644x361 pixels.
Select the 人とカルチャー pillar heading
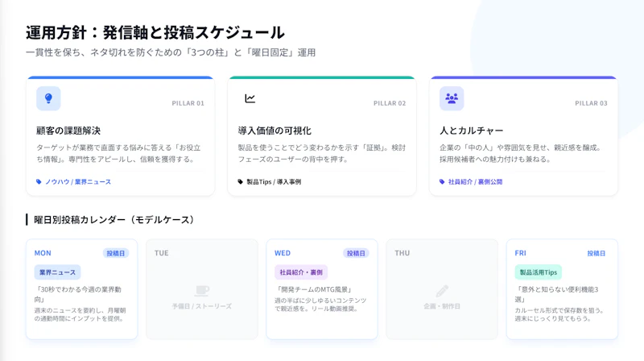[x=472, y=131]
